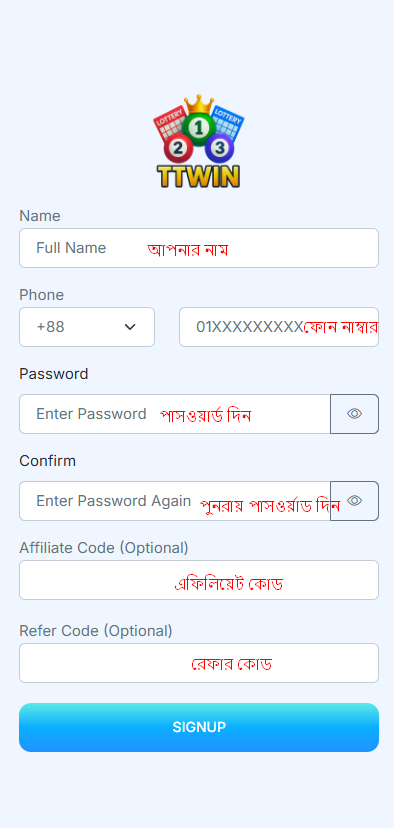Viewport: 394px width, 828px height.
Task: Click the Affiliate Code (Optional) label
Action: click(104, 548)
